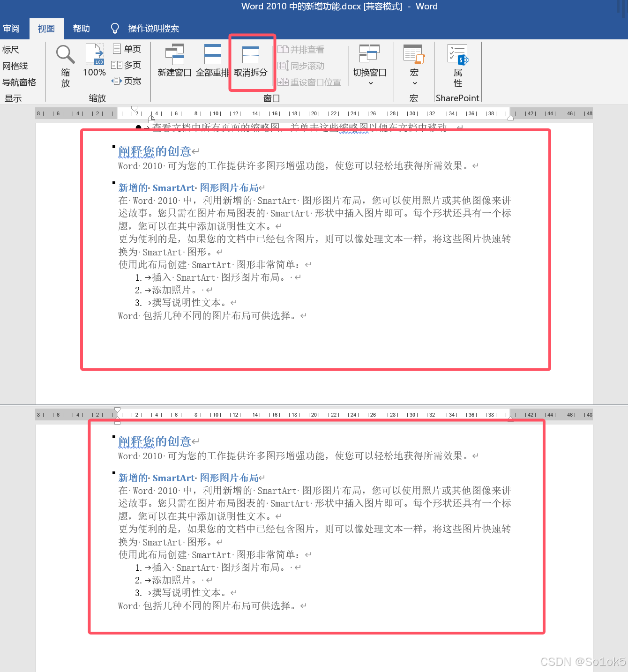Select single page view (单页)
This screenshot has width=628, height=672.
point(127,49)
